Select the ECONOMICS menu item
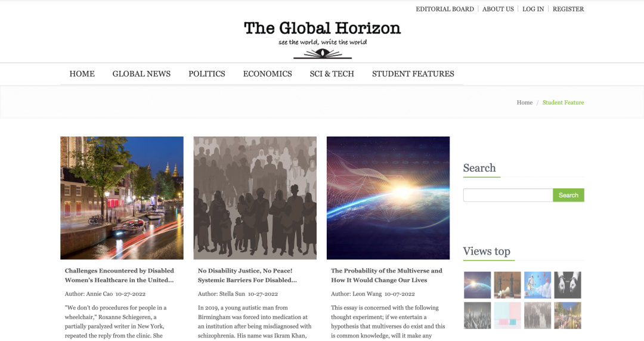The height and width of the screenshot is (341, 644). click(x=267, y=74)
